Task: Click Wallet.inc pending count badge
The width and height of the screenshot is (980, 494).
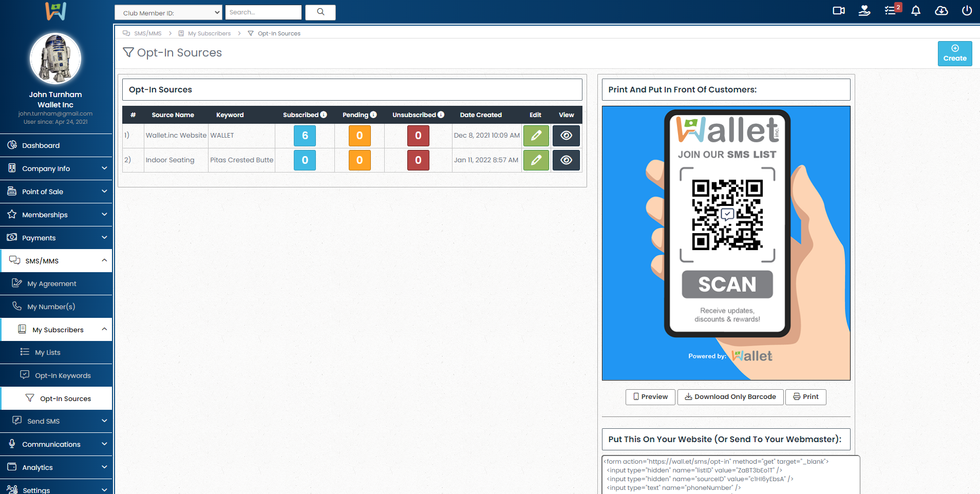Action: [x=360, y=136]
